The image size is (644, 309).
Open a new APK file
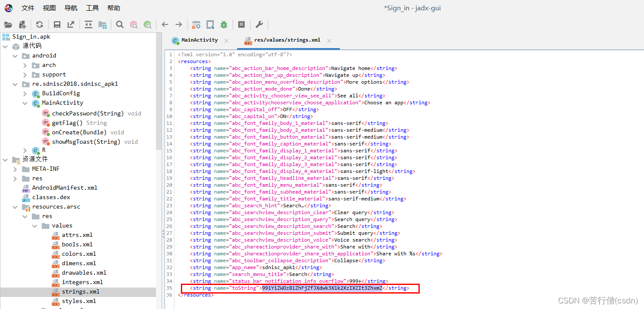[x=8, y=24]
